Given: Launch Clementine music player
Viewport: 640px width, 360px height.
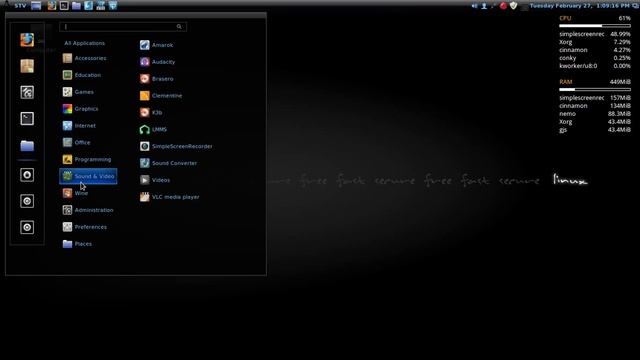Looking at the screenshot, I should [x=161, y=96].
